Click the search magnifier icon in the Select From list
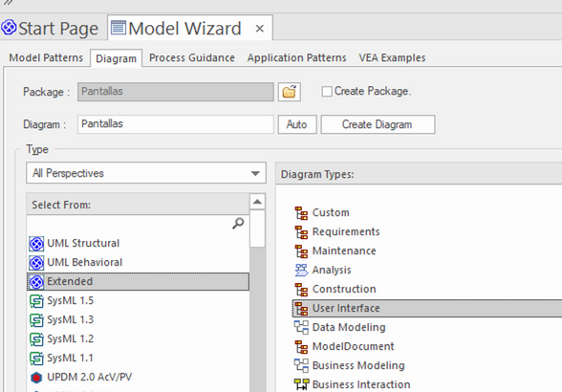 [238, 223]
